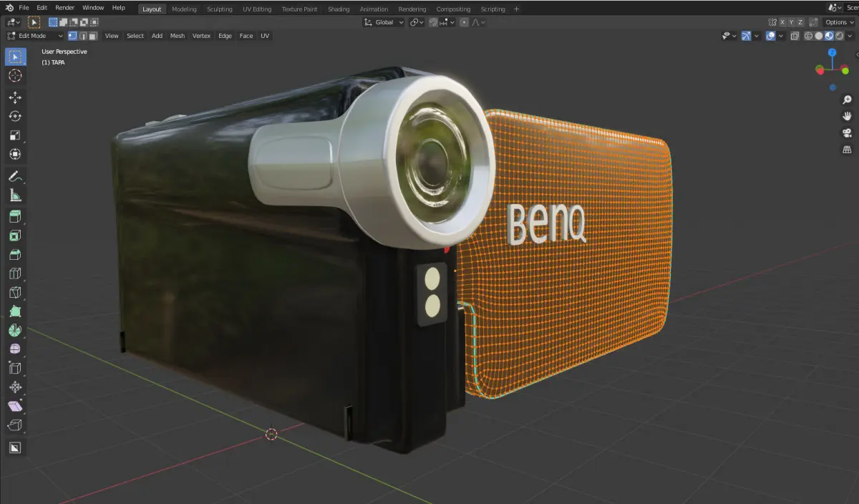Viewport: 859px width, 504px height.
Task: Click the blue Z axis gizmo
Action: click(832, 52)
